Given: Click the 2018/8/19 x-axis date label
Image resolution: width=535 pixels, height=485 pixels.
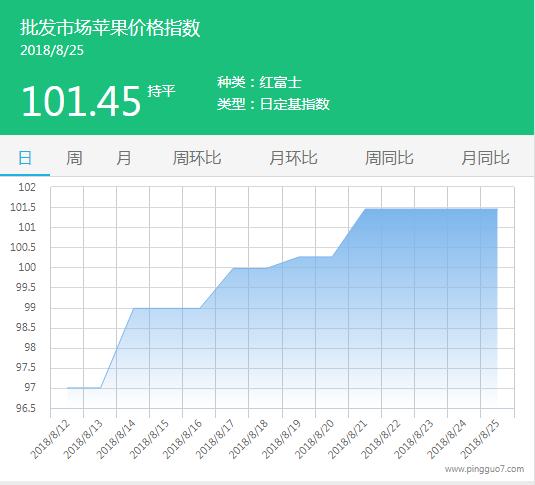Looking at the screenshot, I should (281, 439).
